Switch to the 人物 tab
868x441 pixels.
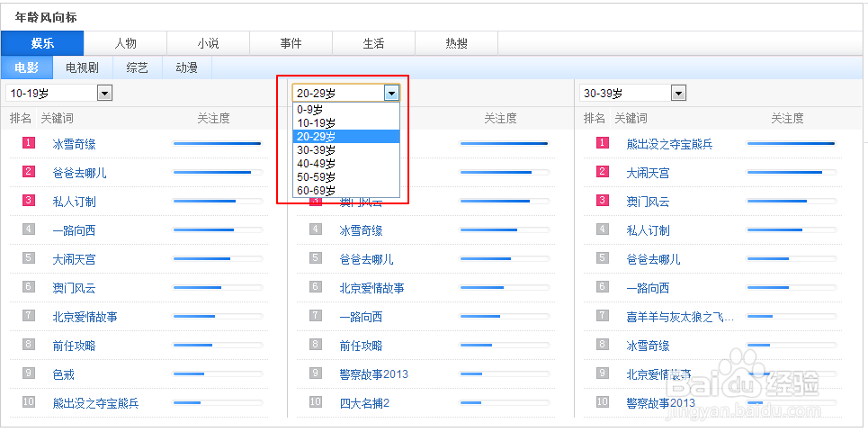click(125, 43)
